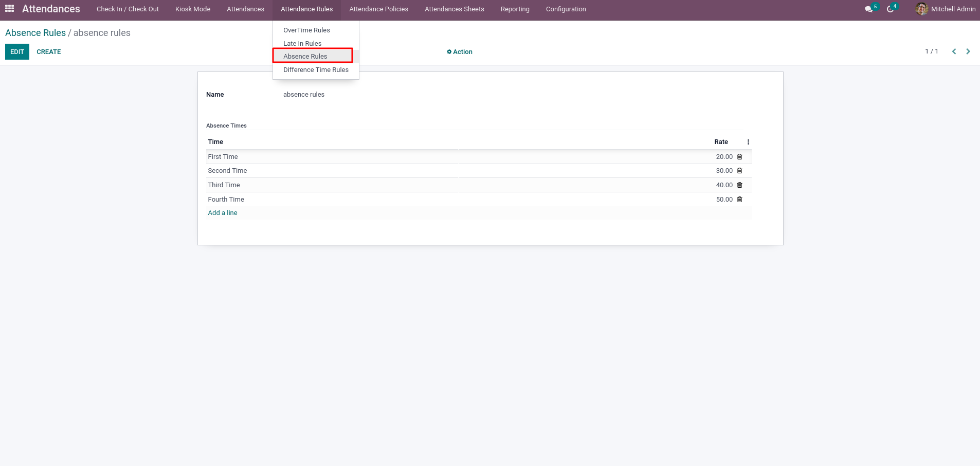Choose Difference Time Rules menu entry
This screenshot has height=466, width=980.
[316, 70]
